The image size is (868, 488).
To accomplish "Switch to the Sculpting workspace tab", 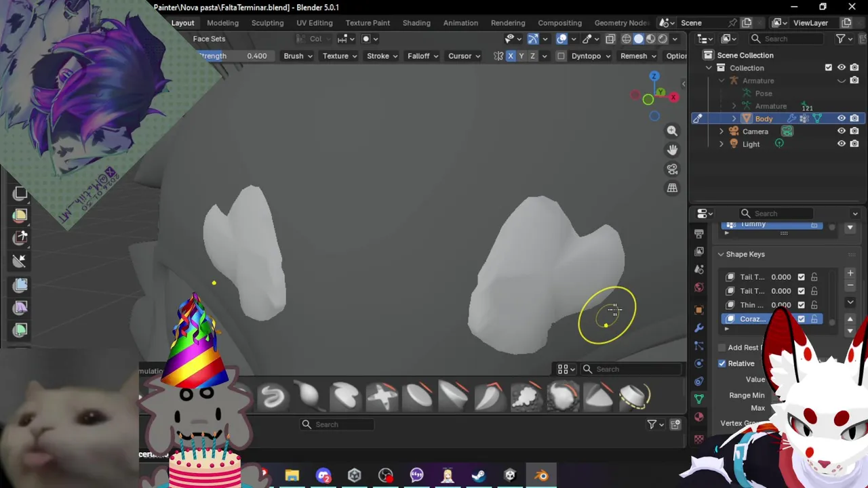I will click(267, 22).
